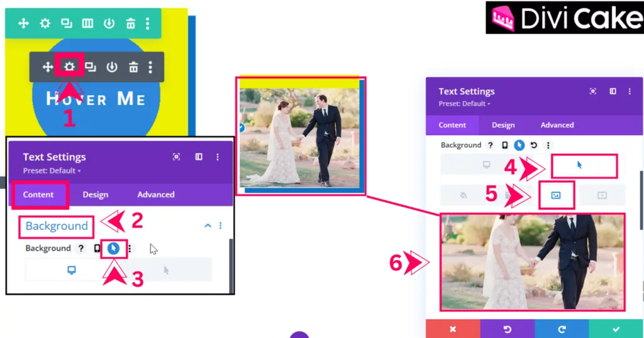Open Preset: Default dropdown in the right panel
This screenshot has width=644, height=338.
click(465, 104)
